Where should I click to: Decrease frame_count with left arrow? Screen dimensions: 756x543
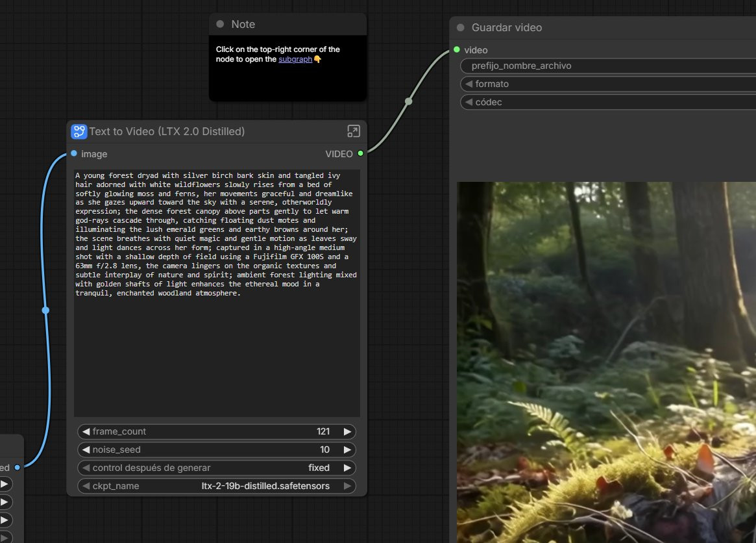coord(86,431)
